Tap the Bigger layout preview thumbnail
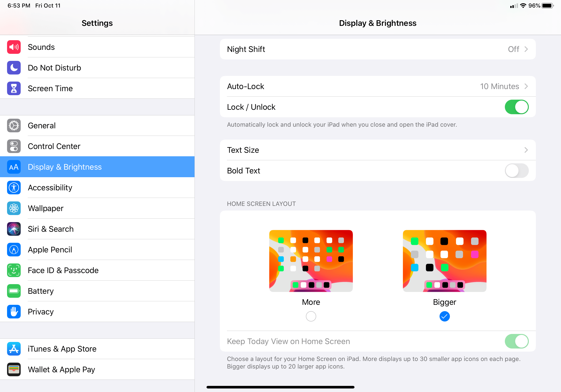The width and height of the screenshot is (561, 392). coord(444,261)
